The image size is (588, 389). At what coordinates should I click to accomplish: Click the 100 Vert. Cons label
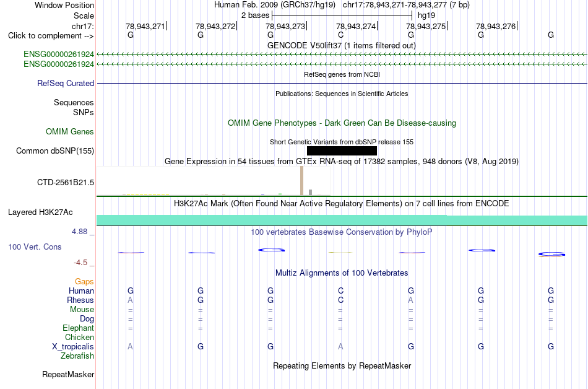35,247
